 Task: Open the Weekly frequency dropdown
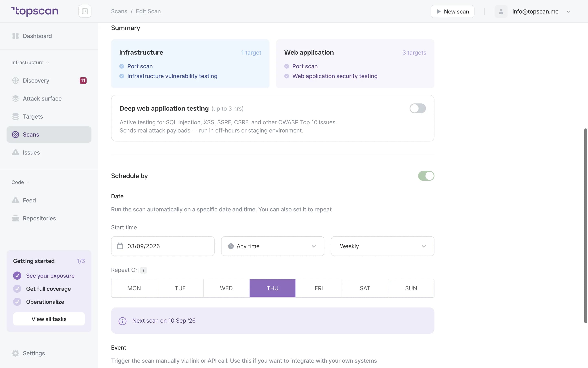tap(382, 246)
